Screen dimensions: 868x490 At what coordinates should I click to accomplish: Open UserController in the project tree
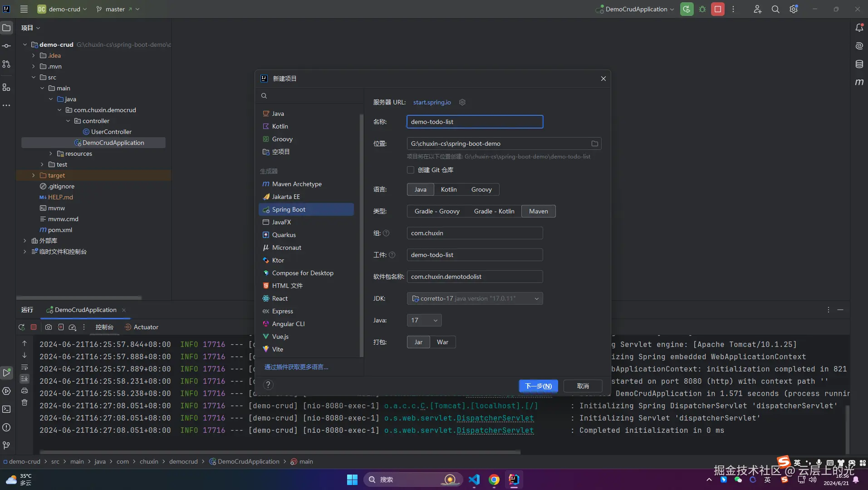tap(111, 132)
